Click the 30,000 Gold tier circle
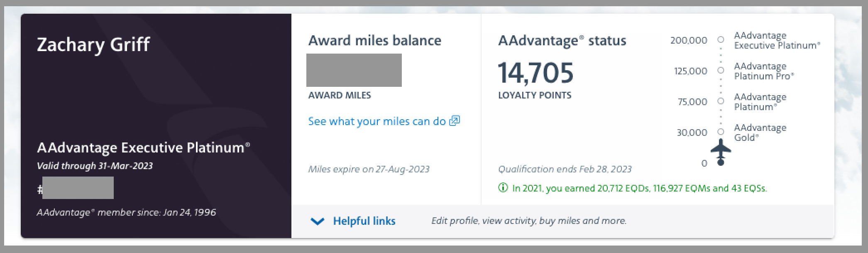 pos(721,132)
